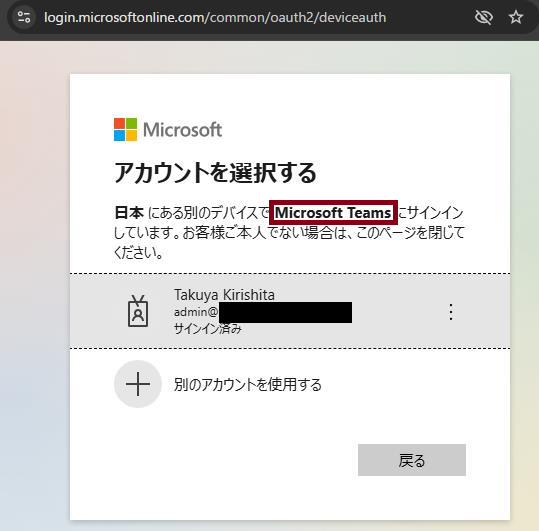Click the Microsoft Teams app name text
Viewport: 539px width, 531px height.
coord(333,212)
